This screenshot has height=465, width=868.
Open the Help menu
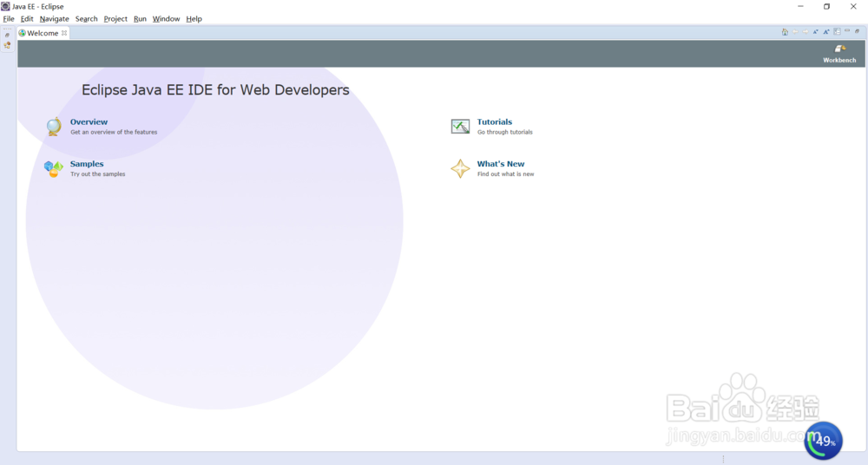[x=194, y=19]
